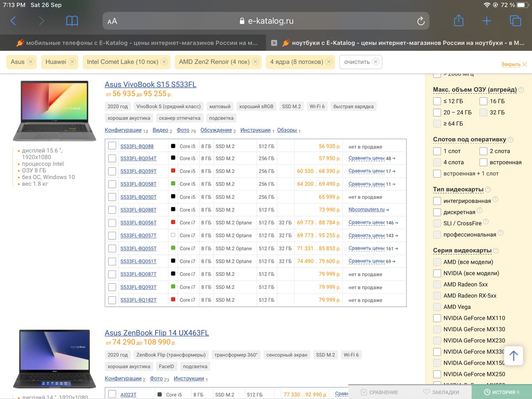532x399 pixels.
Task: Click the очистить clear filters button
Action: [361, 62]
